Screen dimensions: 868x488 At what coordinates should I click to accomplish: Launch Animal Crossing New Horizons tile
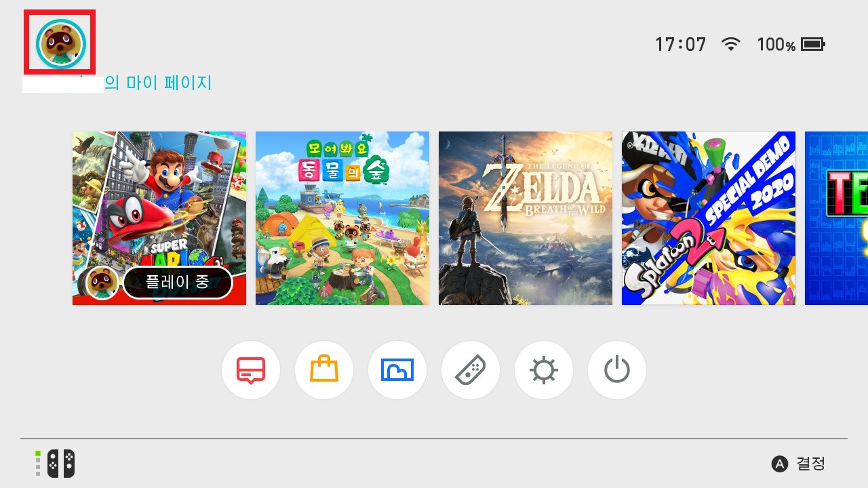click(342, 218)
